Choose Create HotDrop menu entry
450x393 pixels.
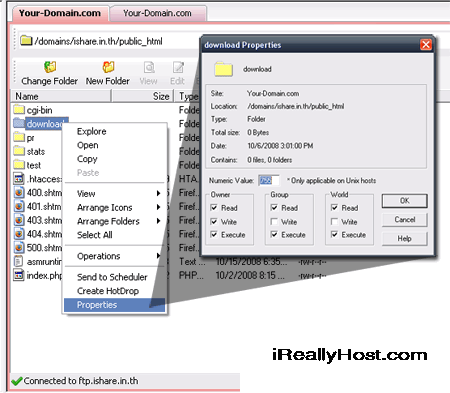[x=114, y=291]
